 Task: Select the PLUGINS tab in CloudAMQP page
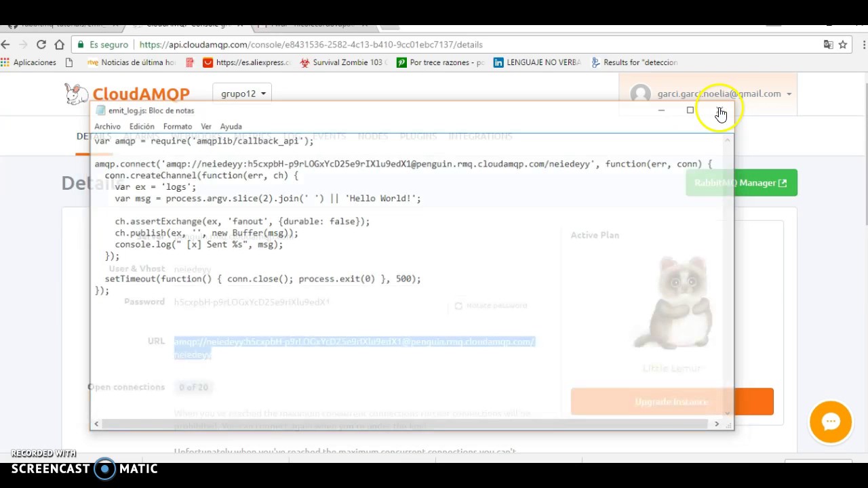coord(418,136)
